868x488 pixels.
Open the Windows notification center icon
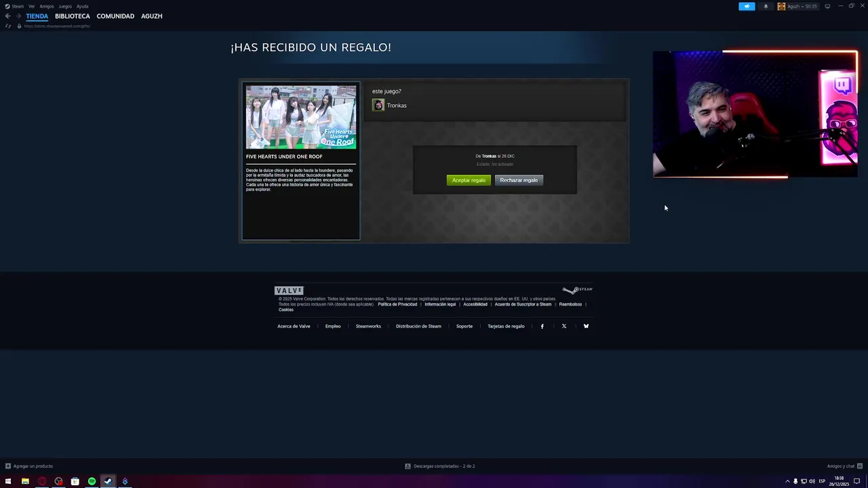857,481
